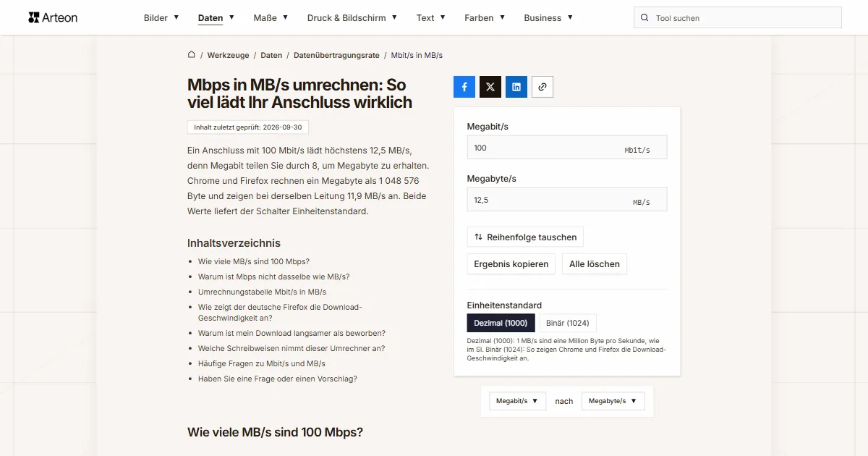This screenshot has height=456, width=868.
Task: Jump to 'Umrechnungstabelle Mbit/s in MB/s'
Action: click(262, 292)
